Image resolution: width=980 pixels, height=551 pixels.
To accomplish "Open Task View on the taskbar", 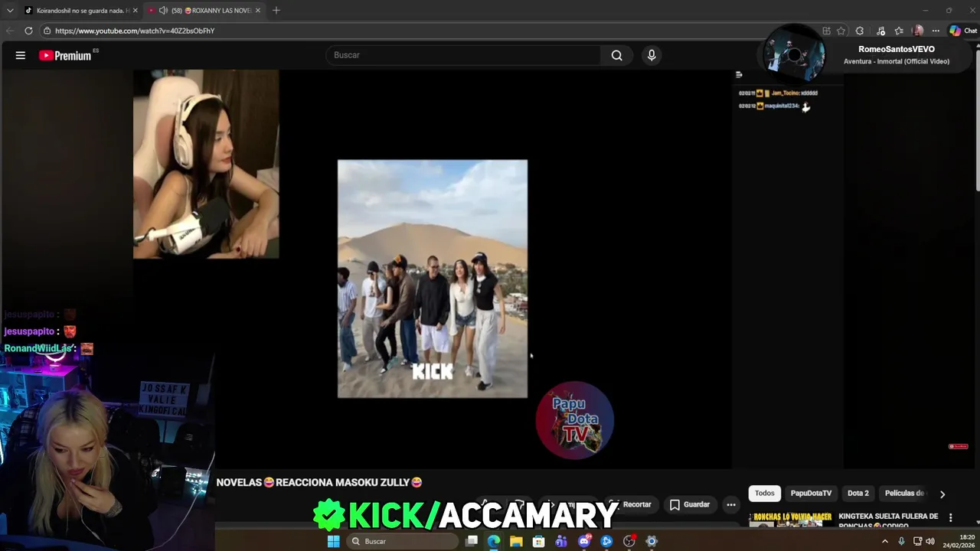I will (472, 541).
